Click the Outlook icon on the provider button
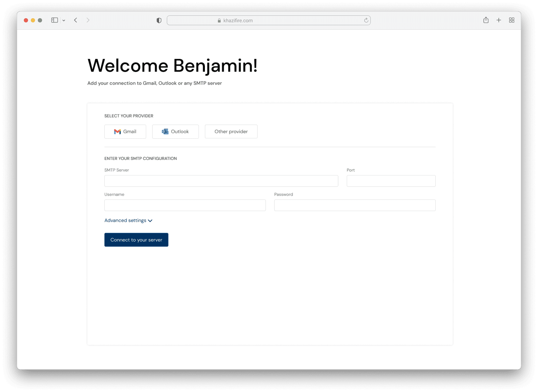 click(x=165, y=132)
